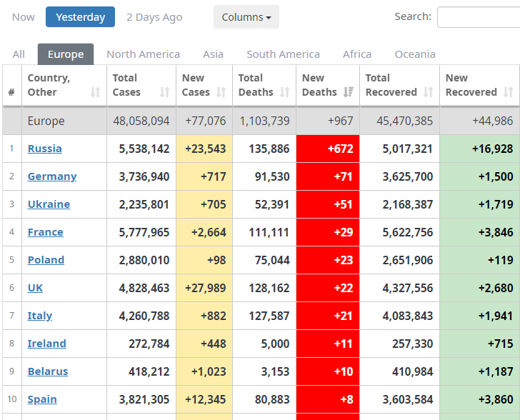The width and height of the screenshot is (520, 420).
Task: Sort by New Cases sort icon
Action: coord(221,92)
